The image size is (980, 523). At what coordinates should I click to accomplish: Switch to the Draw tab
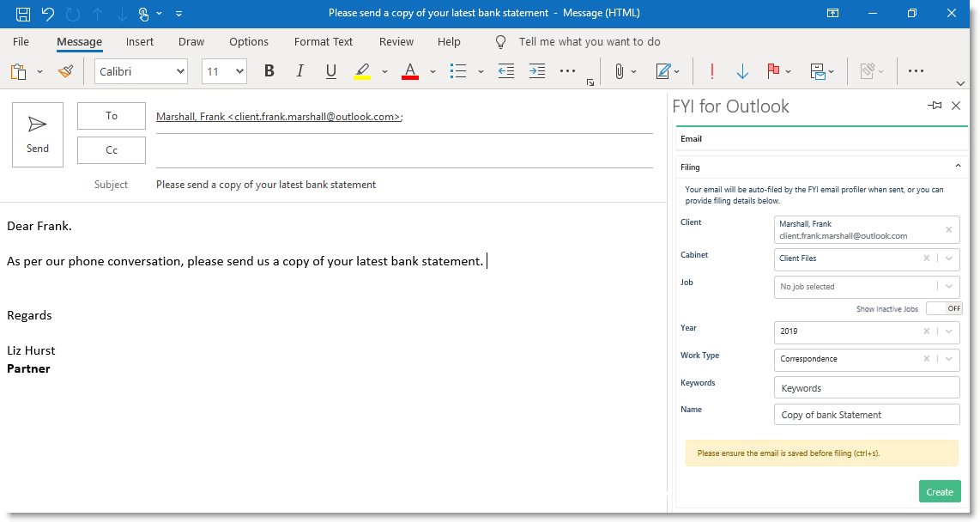[x=191, y=41]
